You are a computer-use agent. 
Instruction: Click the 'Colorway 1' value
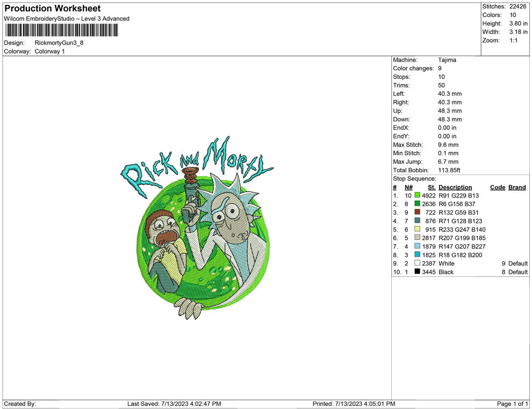pyautogui.click(x=49, y=52)
